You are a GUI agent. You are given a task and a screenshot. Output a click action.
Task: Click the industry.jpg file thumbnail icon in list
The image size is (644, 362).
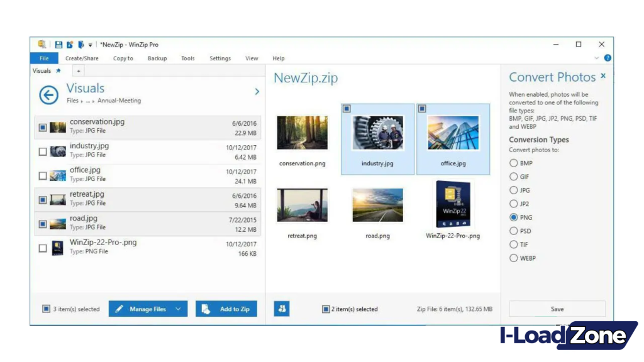57,151
